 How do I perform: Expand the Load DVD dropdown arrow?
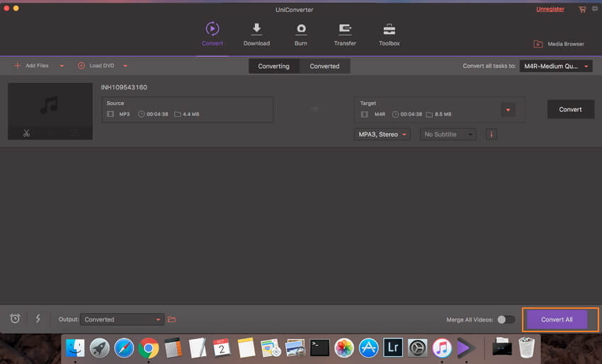pos(125,66)
